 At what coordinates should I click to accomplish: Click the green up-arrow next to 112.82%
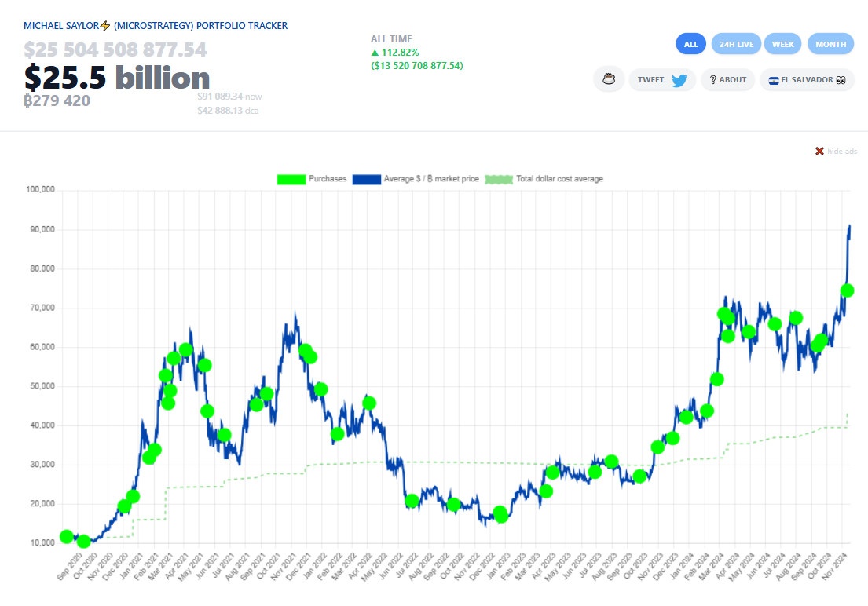point(375,53)
